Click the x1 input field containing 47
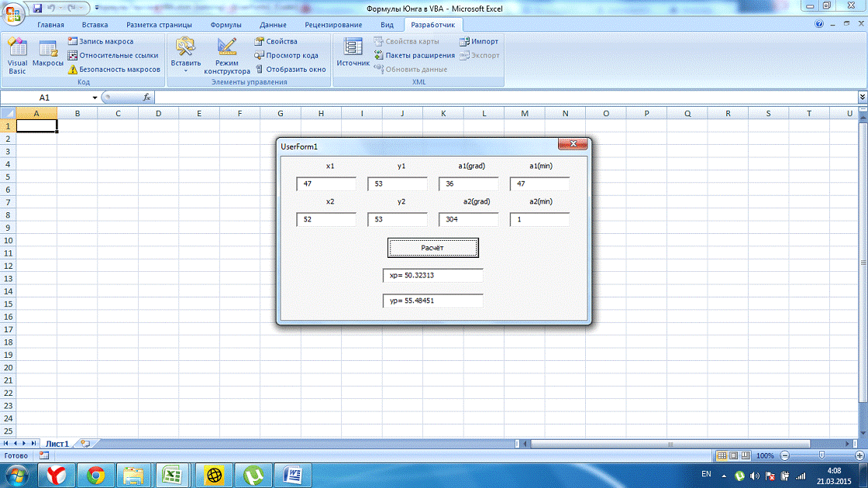 tap(326, 184)
